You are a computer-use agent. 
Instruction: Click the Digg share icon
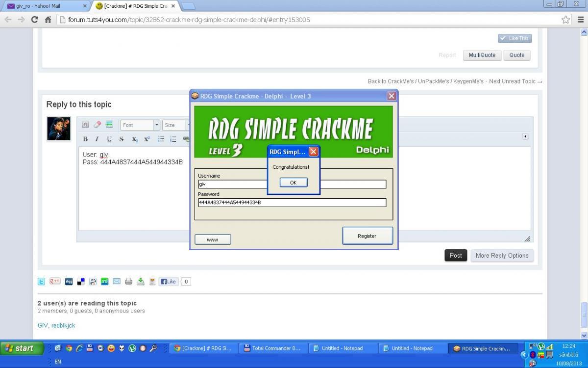tap(69, 282)
